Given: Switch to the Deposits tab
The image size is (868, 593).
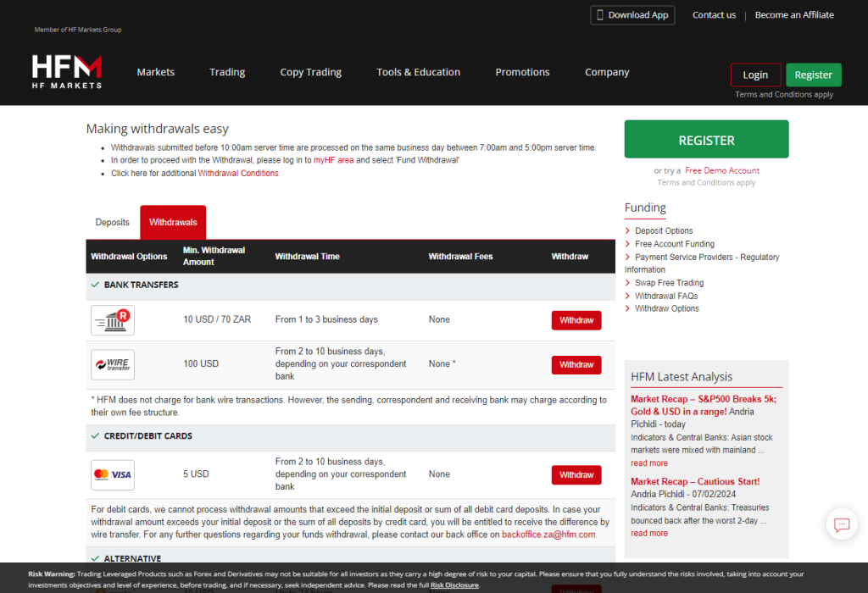Looking at the screenshot, I should click(113, 223).
